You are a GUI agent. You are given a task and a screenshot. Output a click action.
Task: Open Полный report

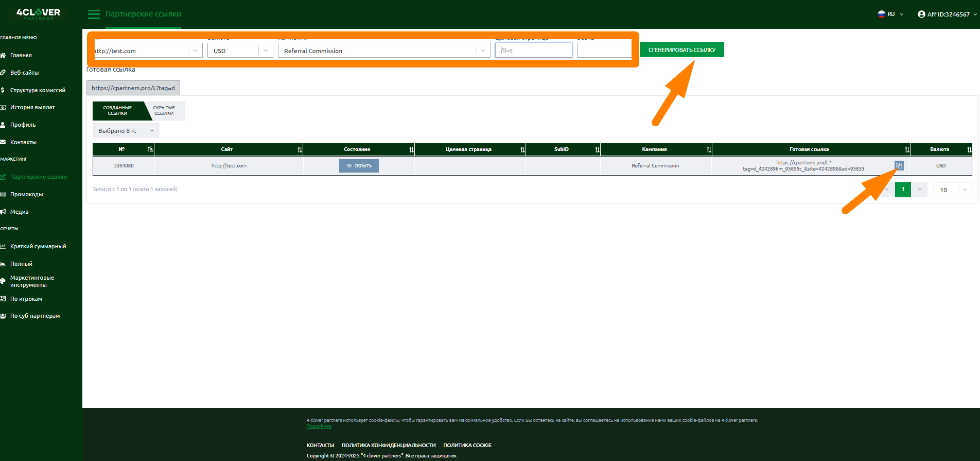(x=21, y=264)
